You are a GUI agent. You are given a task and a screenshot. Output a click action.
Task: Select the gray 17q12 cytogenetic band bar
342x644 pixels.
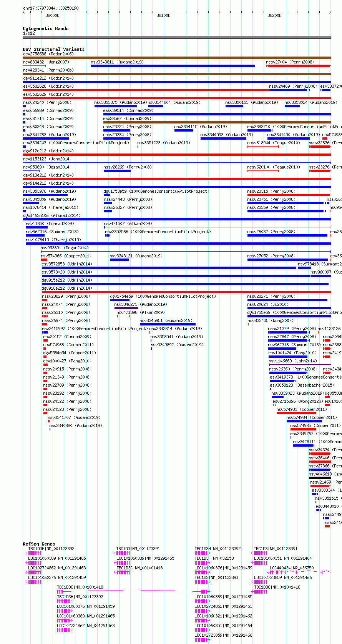pos(177,37)
